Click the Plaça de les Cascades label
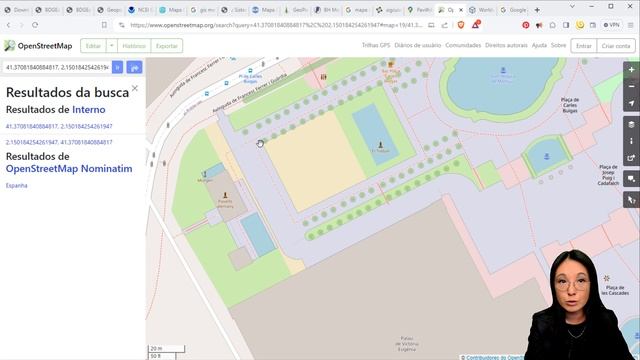This screenshot has height=360, width=640. pos(615,290)
